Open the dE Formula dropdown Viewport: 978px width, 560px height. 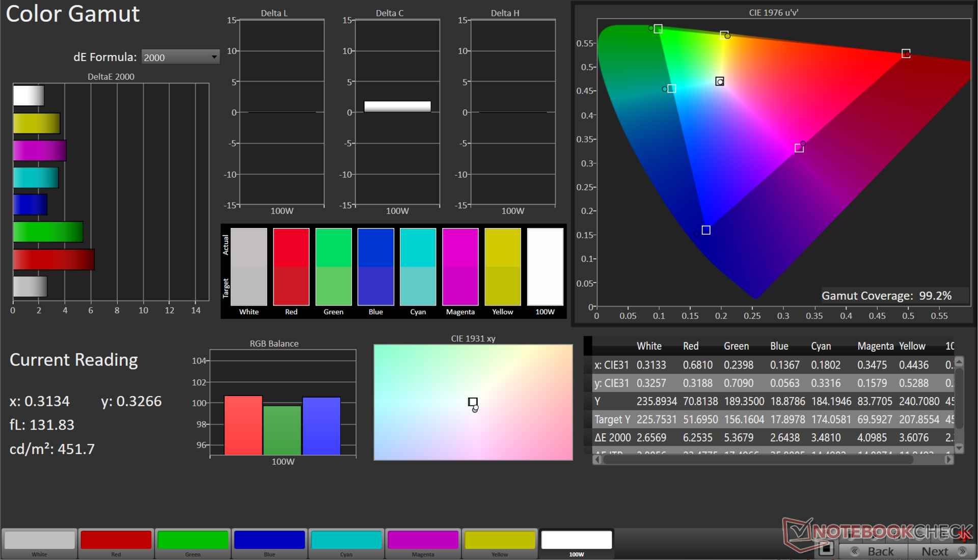pos(180,57)
